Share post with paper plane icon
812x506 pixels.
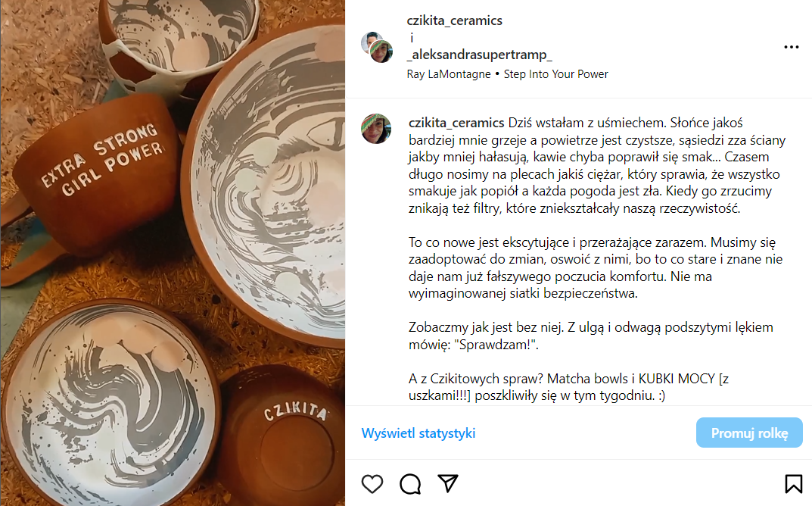(x=448, y=483)
